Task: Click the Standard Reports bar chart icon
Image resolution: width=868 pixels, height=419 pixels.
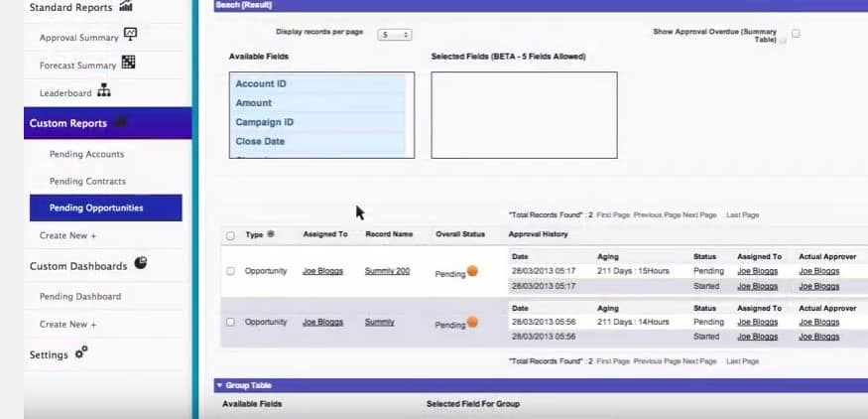Action: coord(126,7)
